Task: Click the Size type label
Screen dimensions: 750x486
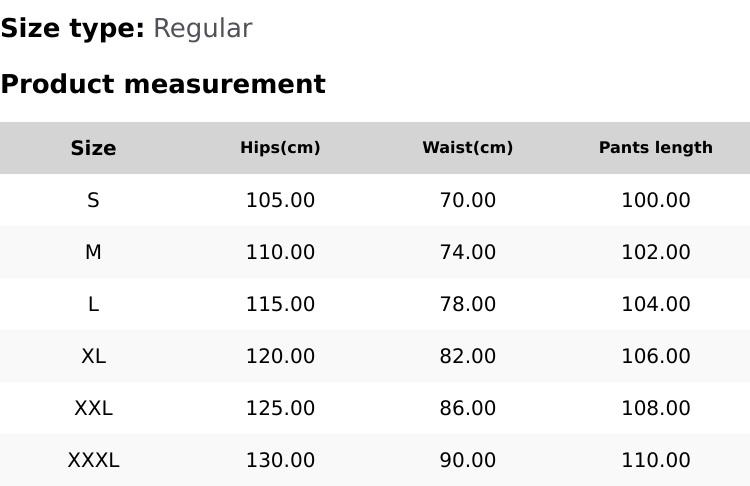Action: point(72,28)
